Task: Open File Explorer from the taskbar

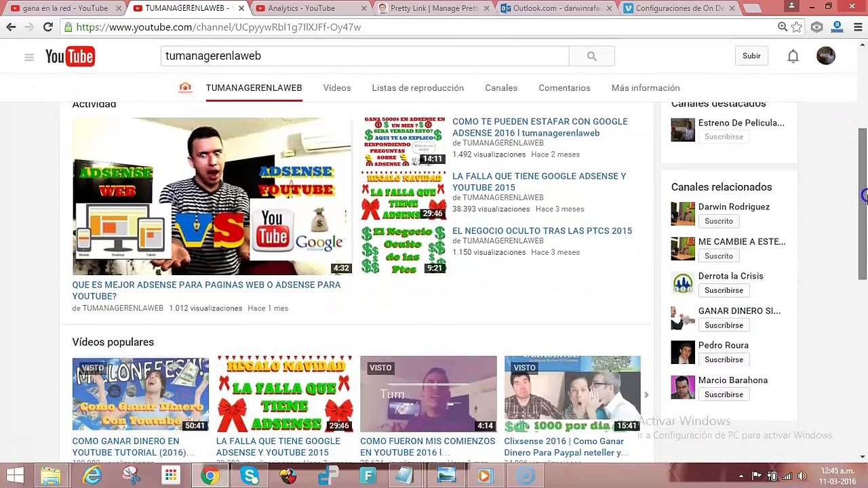Action: [51, 476]
